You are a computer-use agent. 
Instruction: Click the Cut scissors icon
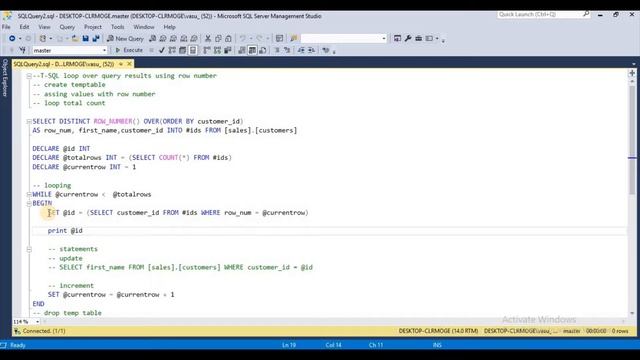[208, 38]
